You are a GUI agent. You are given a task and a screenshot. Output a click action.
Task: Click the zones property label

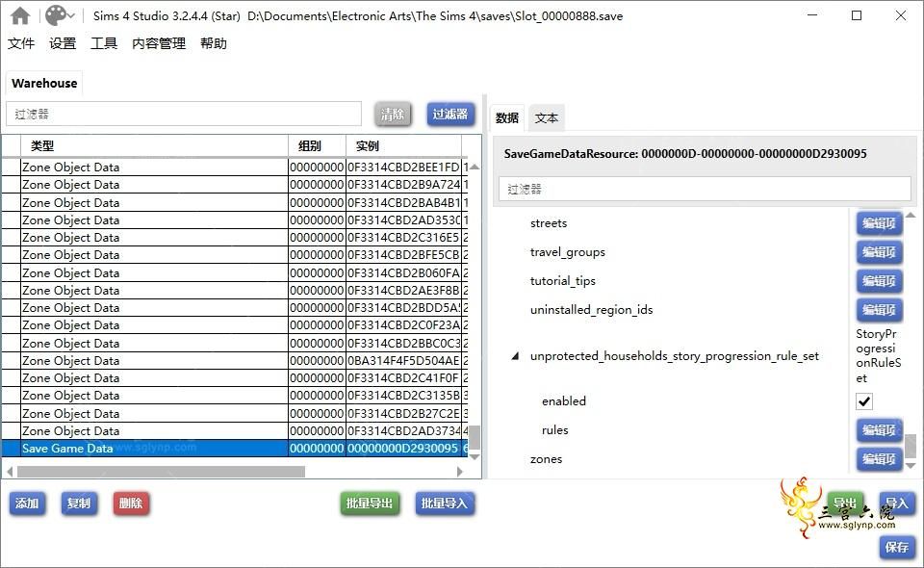coord(547,459)
